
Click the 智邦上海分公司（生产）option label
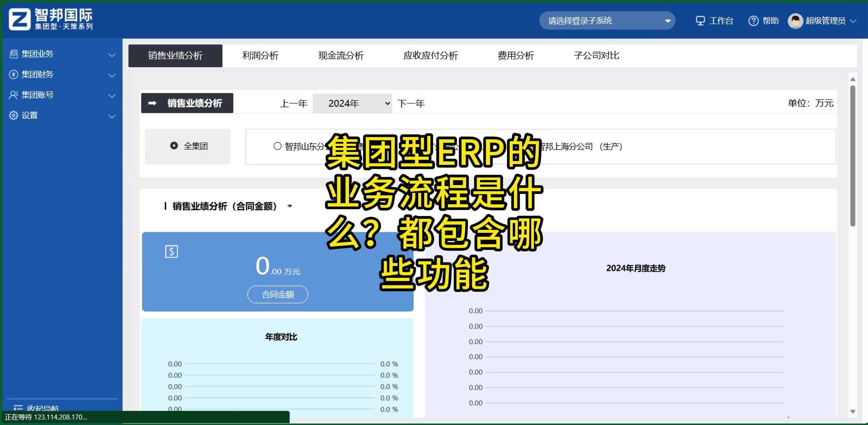(580, 146)
